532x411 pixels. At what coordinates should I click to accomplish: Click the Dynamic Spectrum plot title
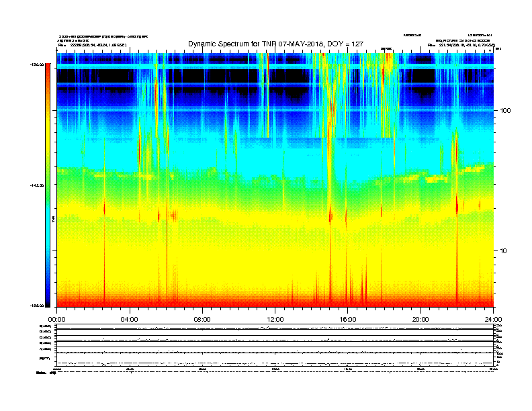point(275,44)
